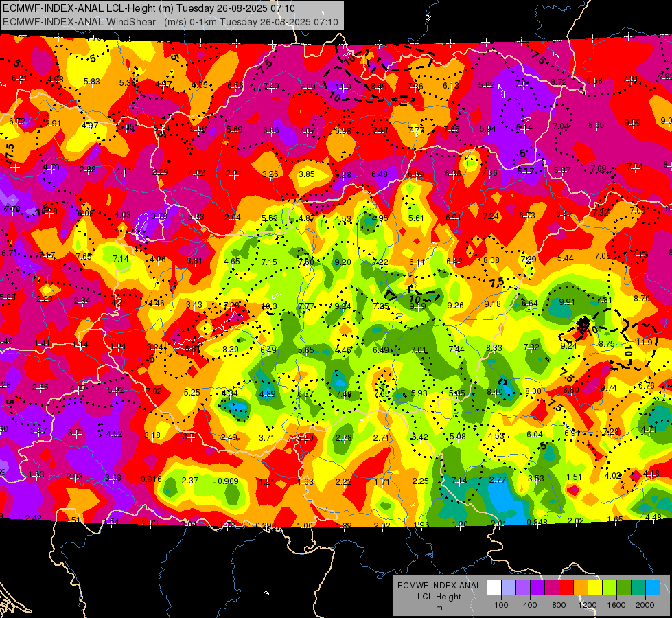
Task: Click the lime green legend swatch
Action: coord(609,588)
